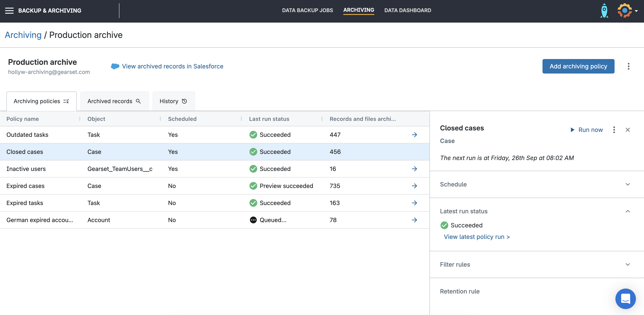This screenshot has width=644, height=315.
Task: Click the arrow for Outdated tasks row
Action: 414,135
